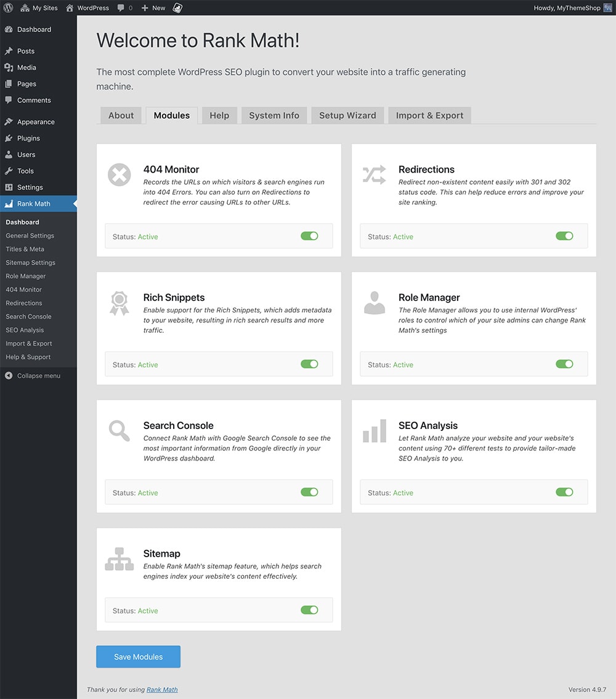Click the Users icon in sidebar
The image size is (616, 699).
pos(9,155)
